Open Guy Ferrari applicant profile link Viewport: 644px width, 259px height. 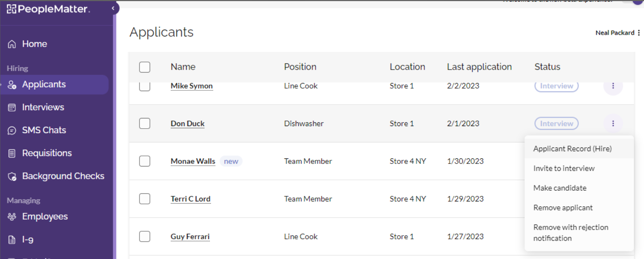click(190, 236)
